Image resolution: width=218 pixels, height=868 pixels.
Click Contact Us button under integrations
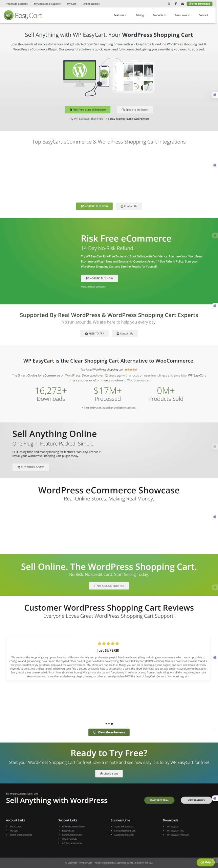(129, 206)
